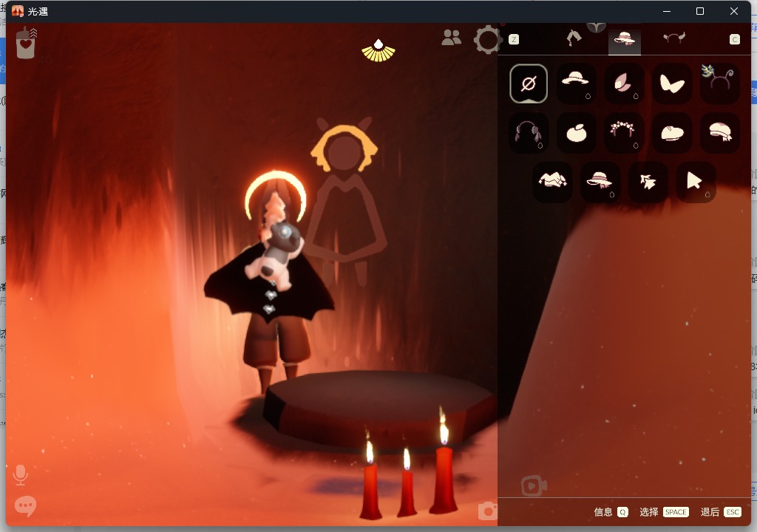Select the "no hat" empty slot option

[x=529, y=83]
